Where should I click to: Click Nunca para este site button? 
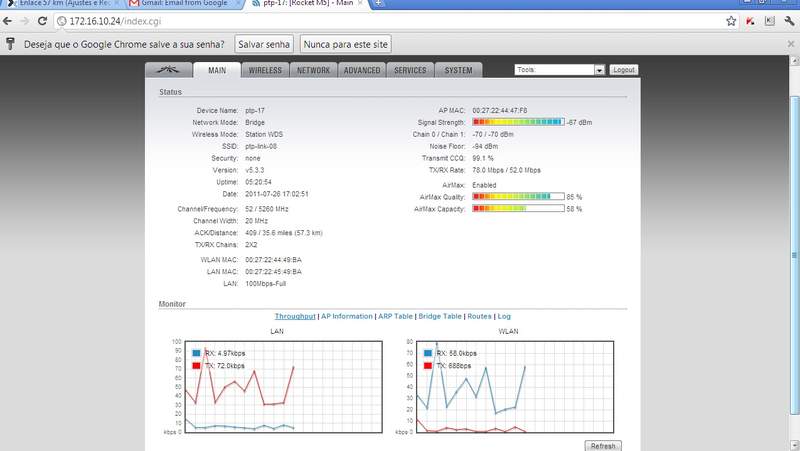click(345, 44)
